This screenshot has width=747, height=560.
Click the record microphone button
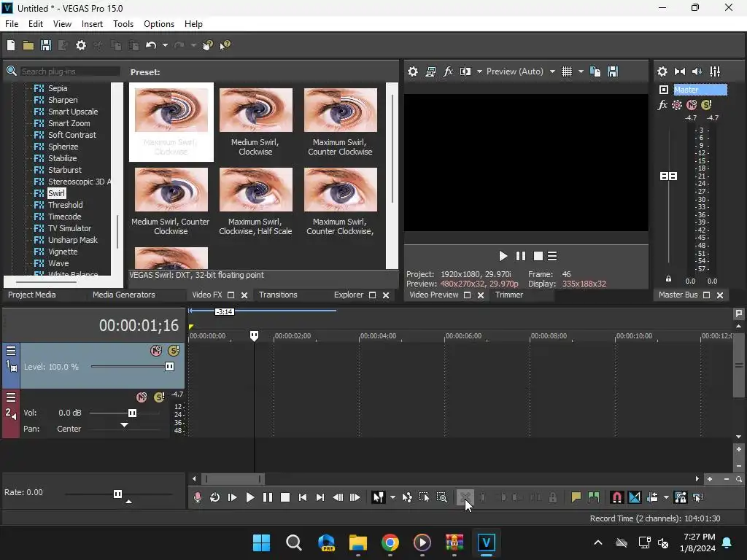click(x=197, y=497)
